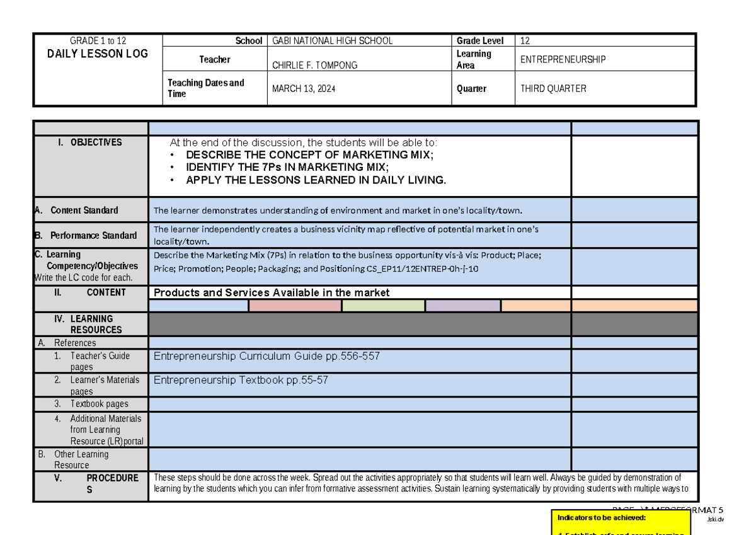Select the Grade Level label
This screenshot has height=535, width=756.
click(x=480, y=41)
